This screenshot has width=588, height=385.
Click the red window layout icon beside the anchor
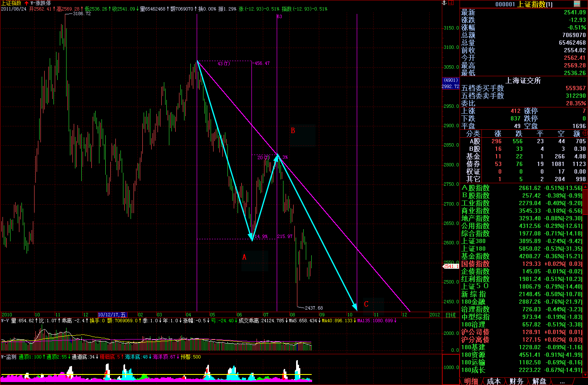pos(451,3)
